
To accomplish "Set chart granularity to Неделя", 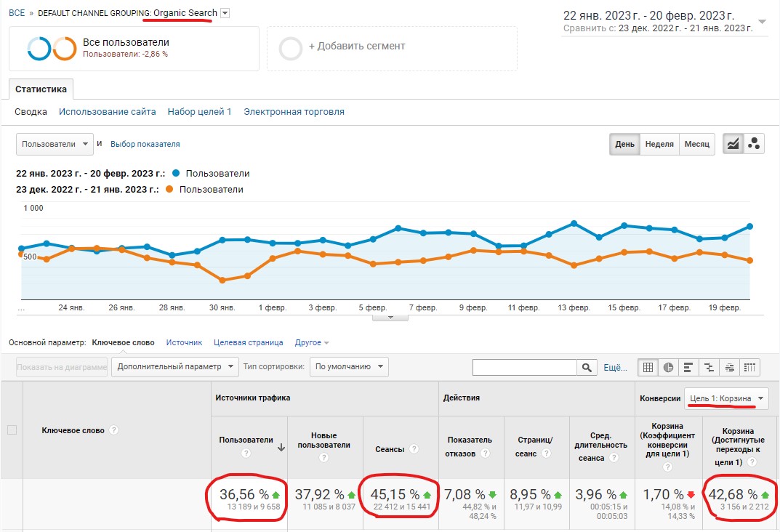I will 659,144.
